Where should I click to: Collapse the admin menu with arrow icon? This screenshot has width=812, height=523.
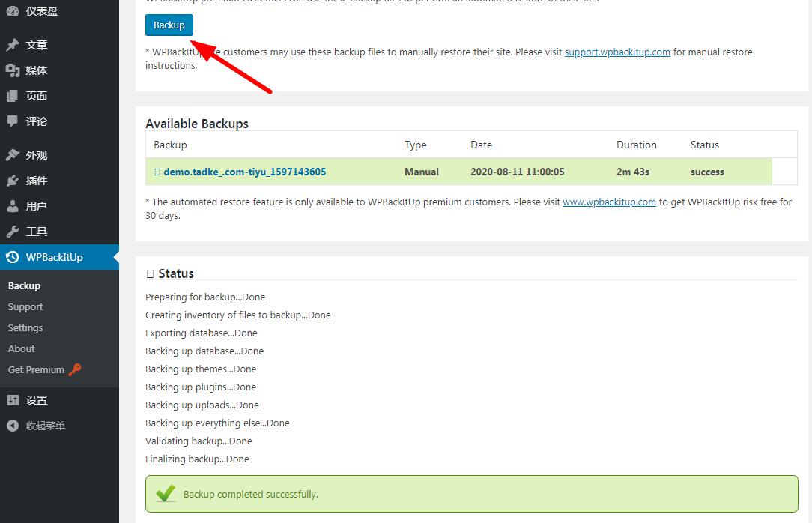(x=13, y=426)
